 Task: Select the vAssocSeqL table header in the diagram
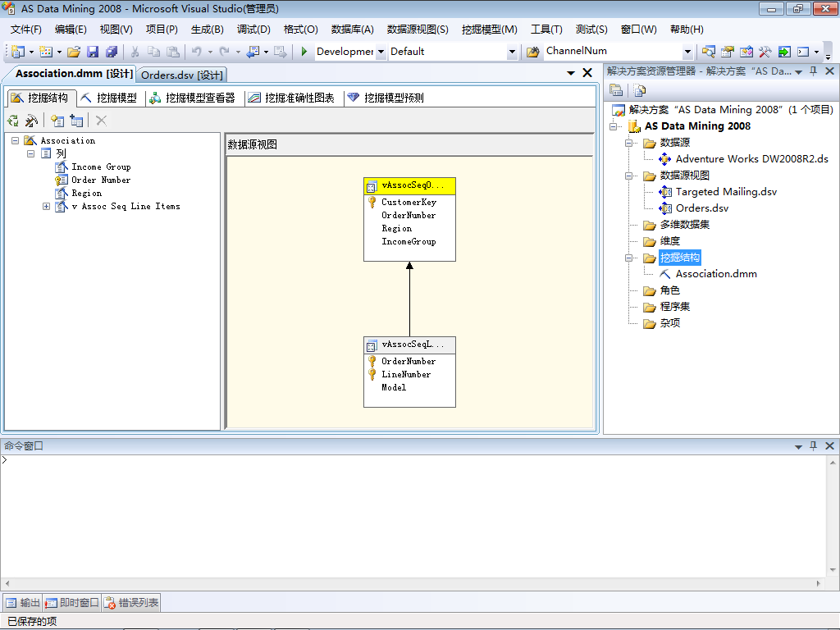[x=410, y=345]
